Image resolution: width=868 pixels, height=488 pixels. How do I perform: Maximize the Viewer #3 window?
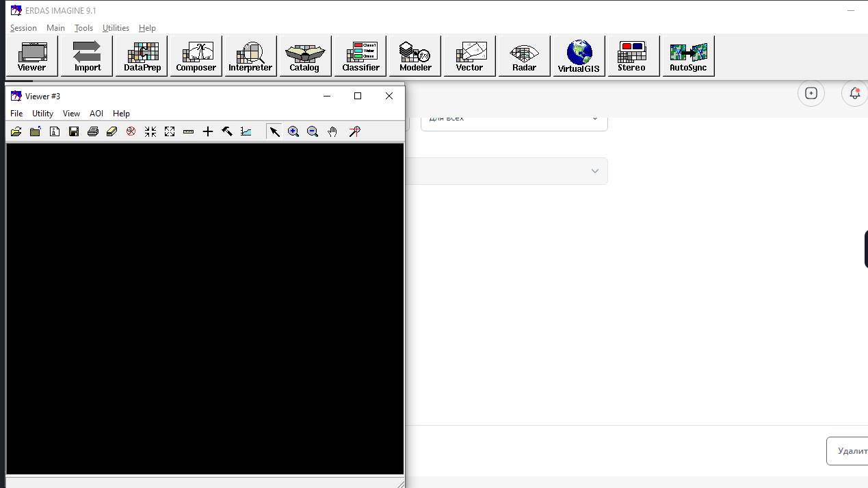coord(358,96)
